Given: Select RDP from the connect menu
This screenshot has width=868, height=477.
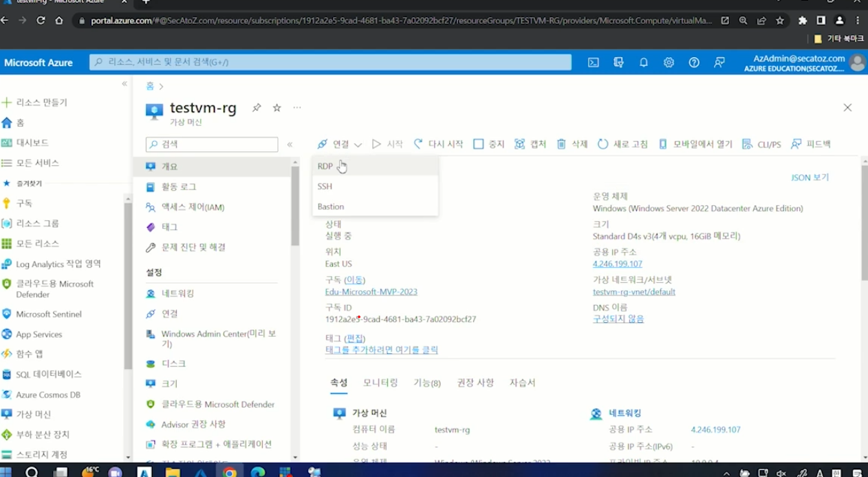Looking at the screenshot, I should (375, 166).
